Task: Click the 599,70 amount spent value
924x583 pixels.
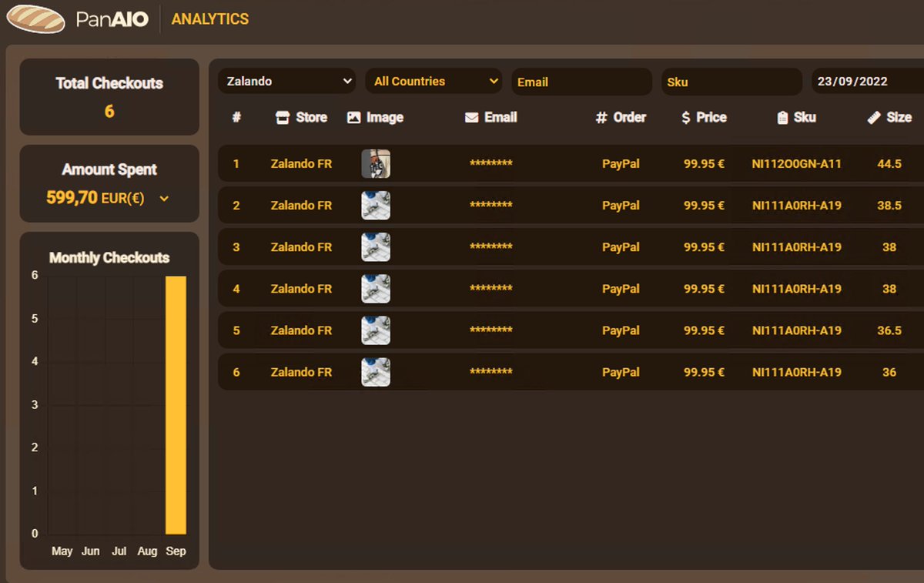Action: (x=72, y=198)
